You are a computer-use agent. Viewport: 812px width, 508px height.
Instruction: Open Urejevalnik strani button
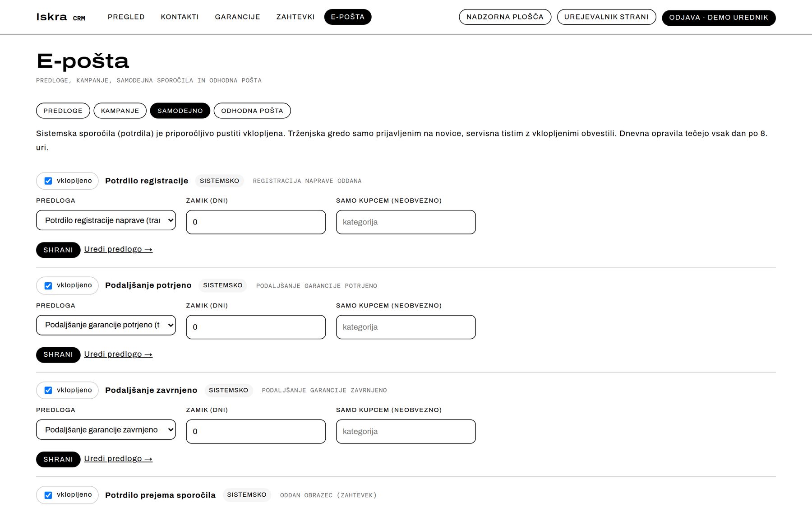click(606, 17)
